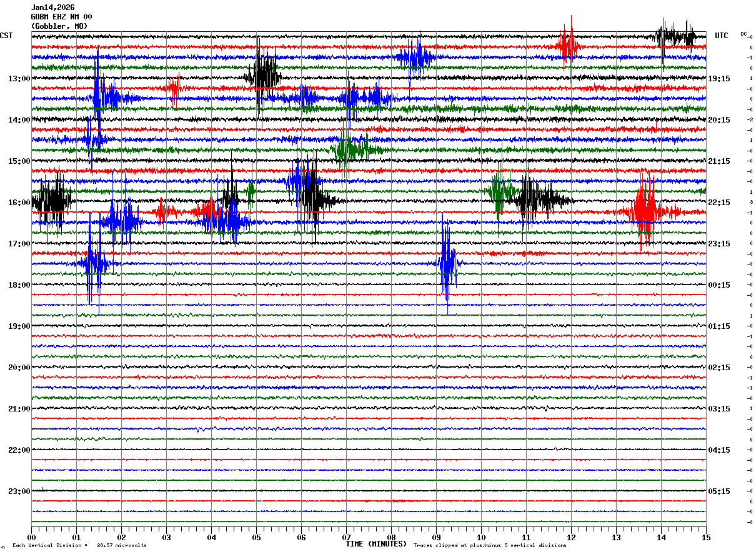Click the vertical division microvolts note

(x=79, y=546)
